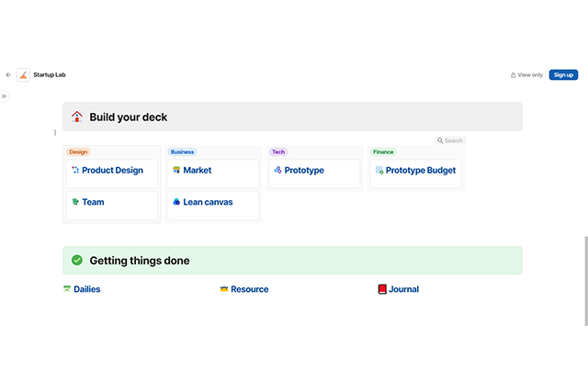The width and height of the screenshot is (588, 391).
Task: Click the Sign up button
Action: pos(563,75)
